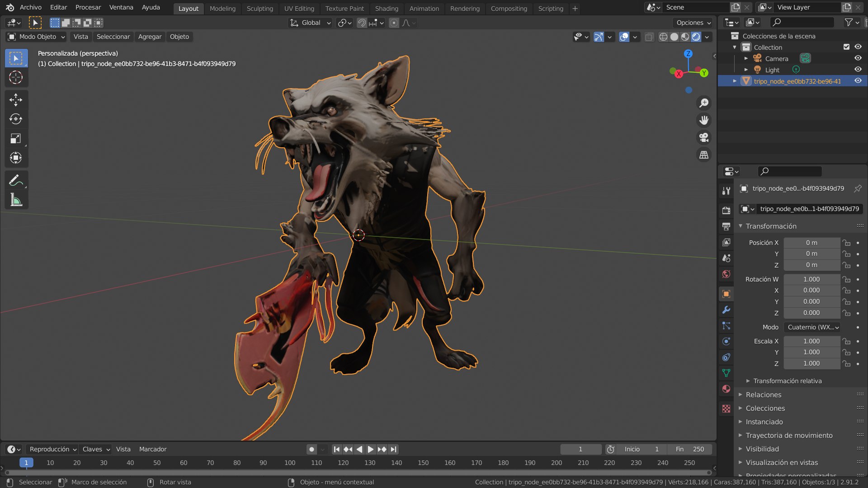Image resolution: width=868 pixels, height=488 pixels.
Task: Toggle the auto-keying record button
Action: (x=311, y=449)
